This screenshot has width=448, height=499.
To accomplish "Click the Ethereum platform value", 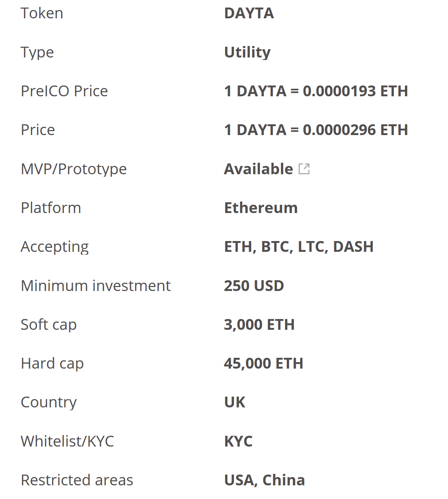I will [x=261, y=208].
